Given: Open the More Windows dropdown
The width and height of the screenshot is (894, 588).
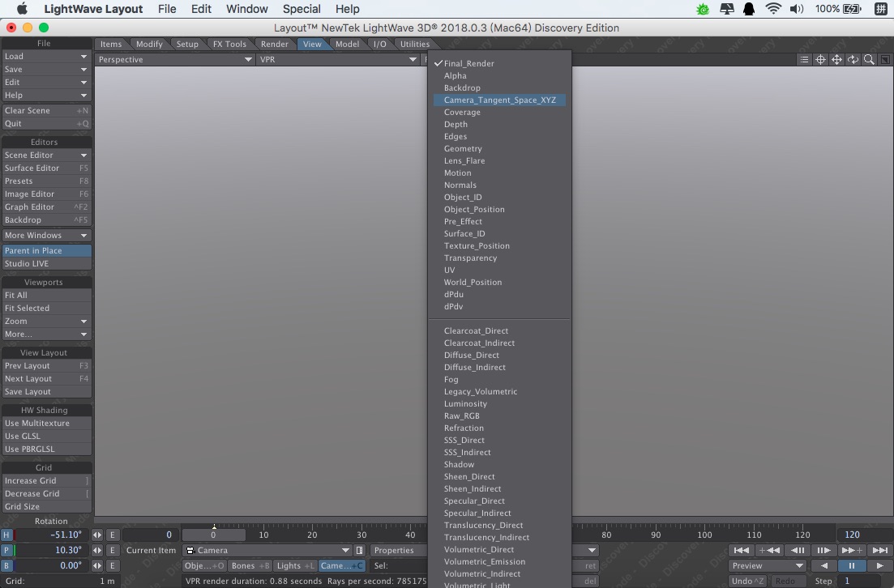Looking at the screenshot, I should pos(46,235).
